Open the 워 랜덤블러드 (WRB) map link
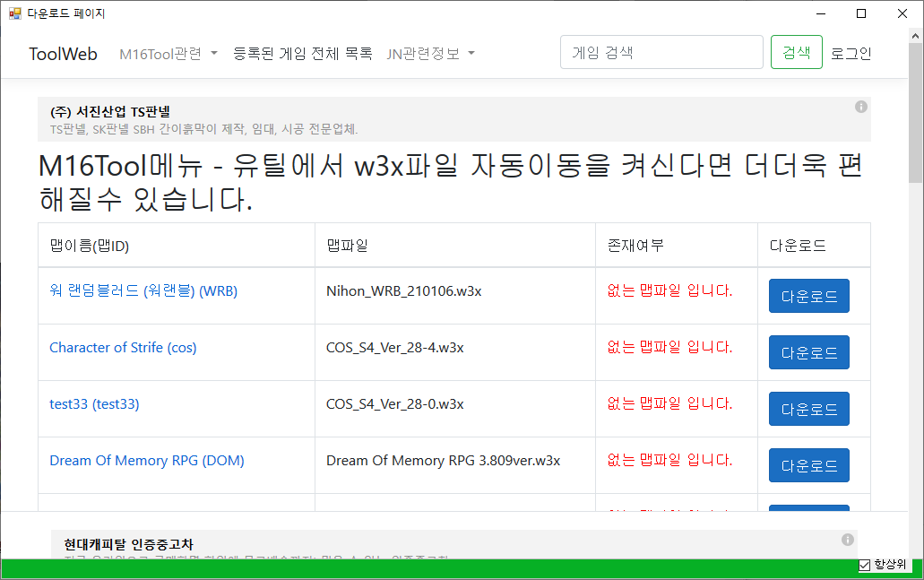Screen dimensions: 924x580 pyautogui.click(x=143, y=290)
